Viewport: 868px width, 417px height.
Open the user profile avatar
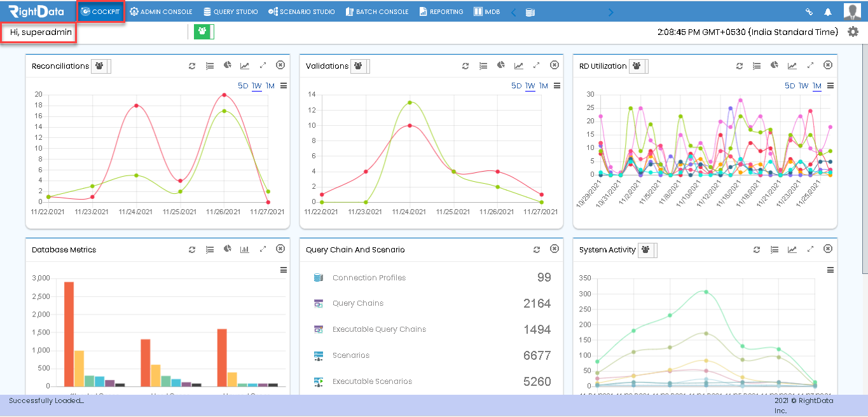point(852,11)
